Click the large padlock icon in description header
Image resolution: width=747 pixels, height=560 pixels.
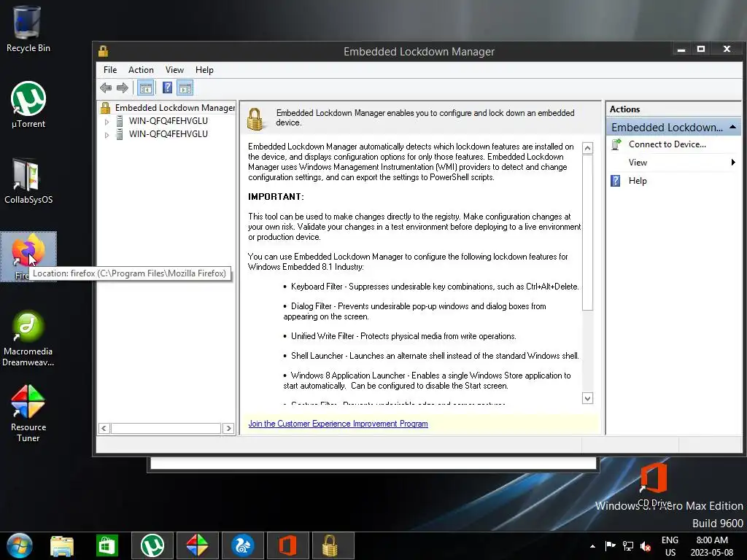pyautogui.click(x=255, y=119)
